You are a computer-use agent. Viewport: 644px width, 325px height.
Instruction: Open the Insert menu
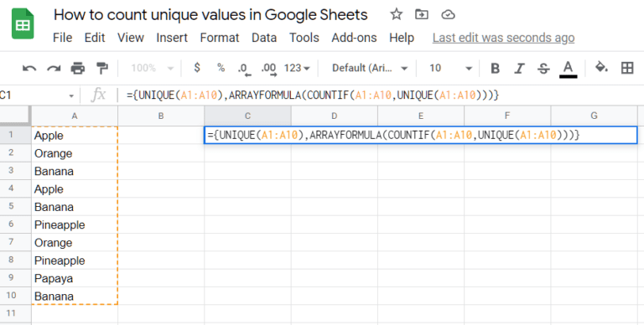[172, 38]
